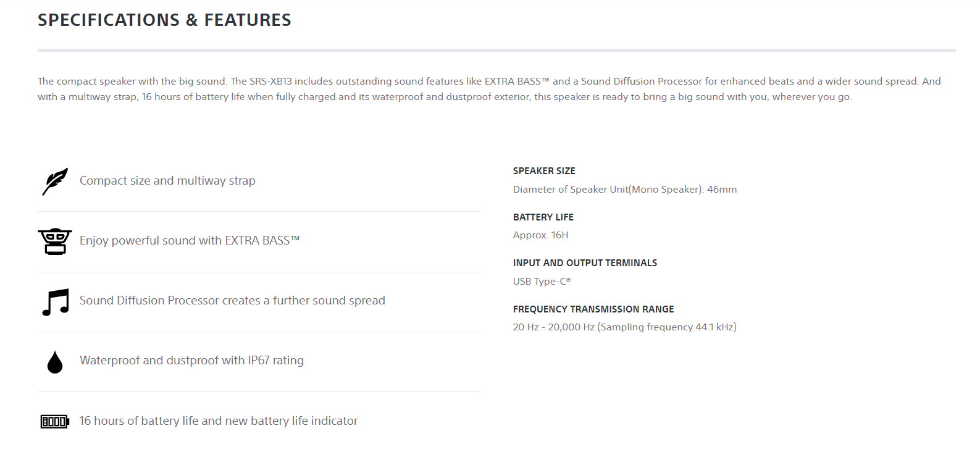Click the battery indicator icon
Viewport: 980px width, 452px height.
tap(55, 422)
